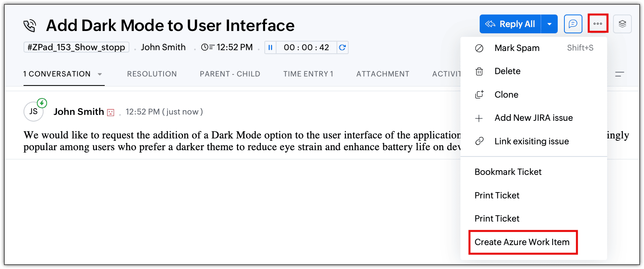The height and width of the screenshot is (269, 644).
Task: Expand the Reply All dropdown arrow
Action: coord(549,24)
